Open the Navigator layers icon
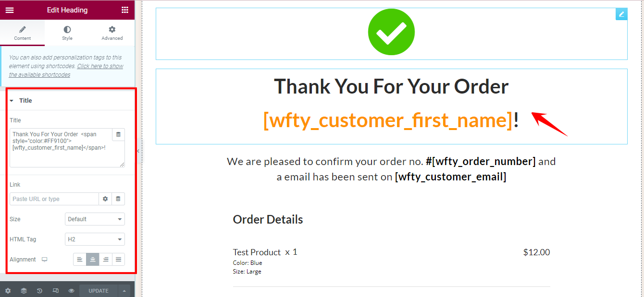 (24, 290)
